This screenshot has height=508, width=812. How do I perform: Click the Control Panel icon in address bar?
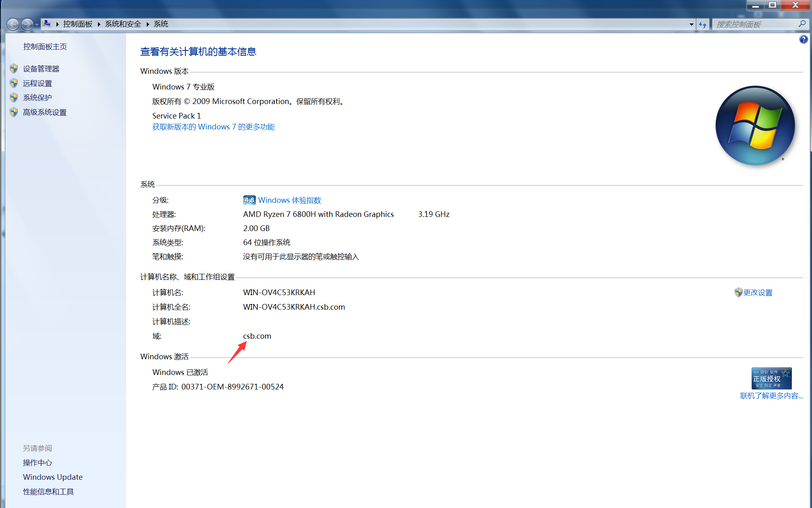(47, 24)
